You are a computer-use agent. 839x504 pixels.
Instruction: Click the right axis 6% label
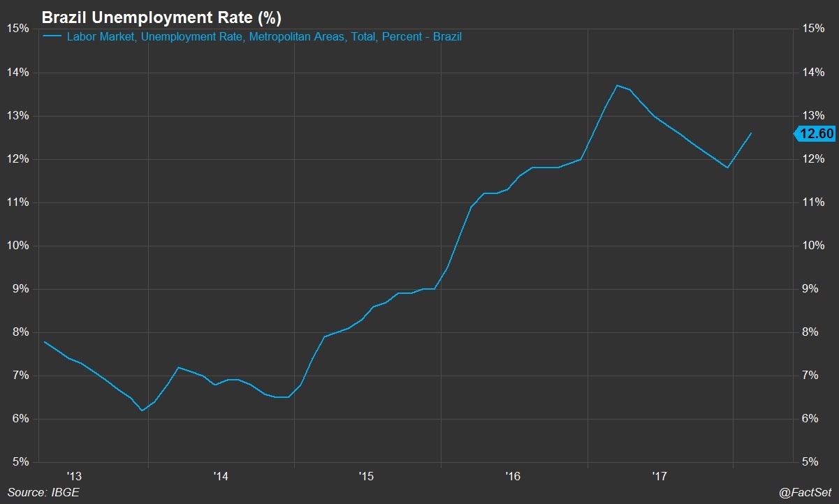click(x=810, y=419)
